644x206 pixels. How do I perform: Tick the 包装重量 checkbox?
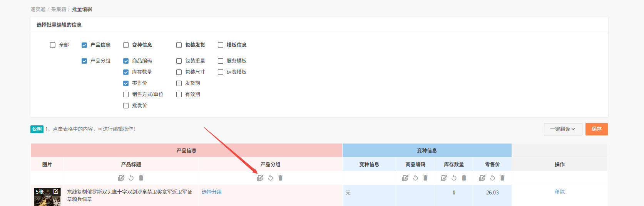[x=179, y=61]
